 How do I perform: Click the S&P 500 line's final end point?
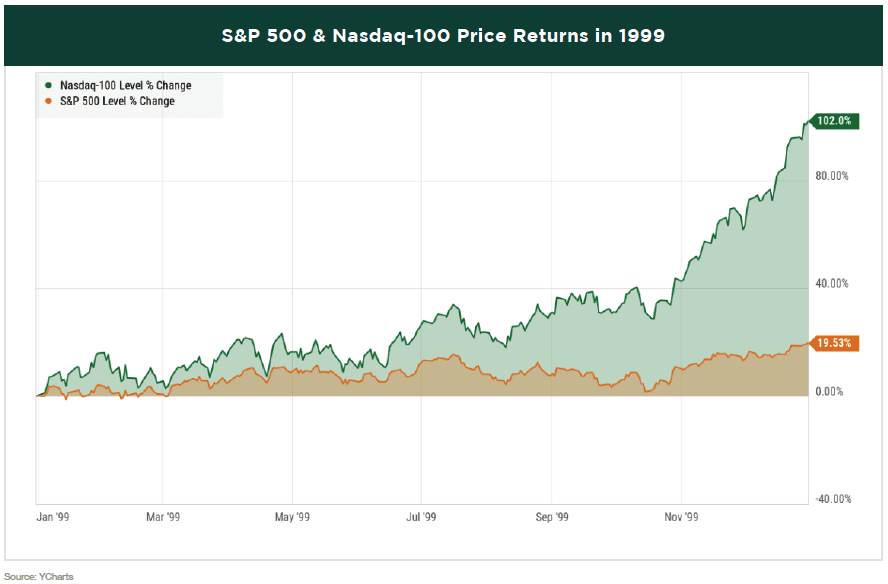806,344
